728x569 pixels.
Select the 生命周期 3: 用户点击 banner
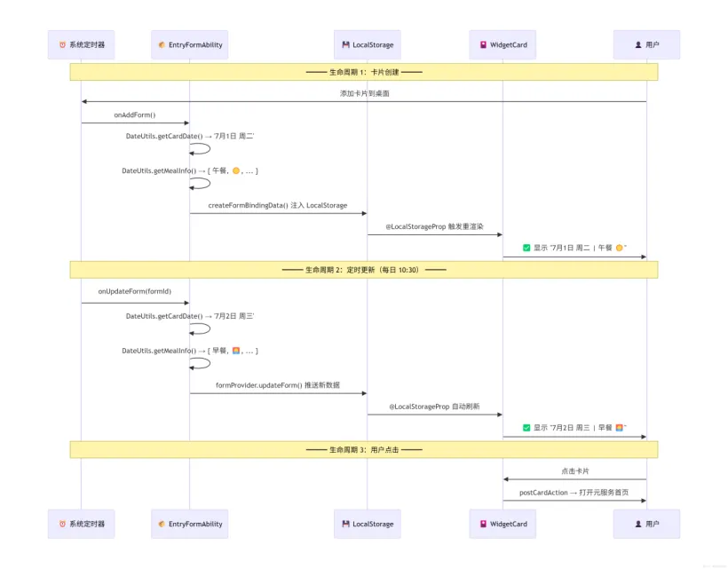[364, 449]
